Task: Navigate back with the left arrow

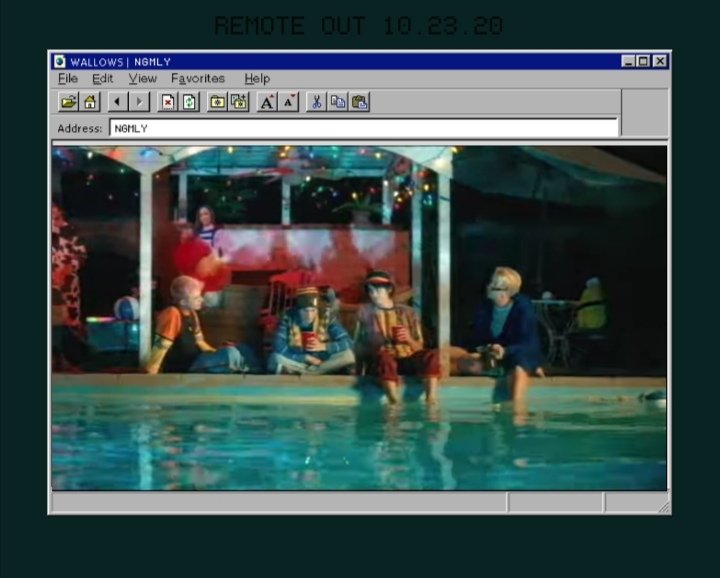Action: 118,102
